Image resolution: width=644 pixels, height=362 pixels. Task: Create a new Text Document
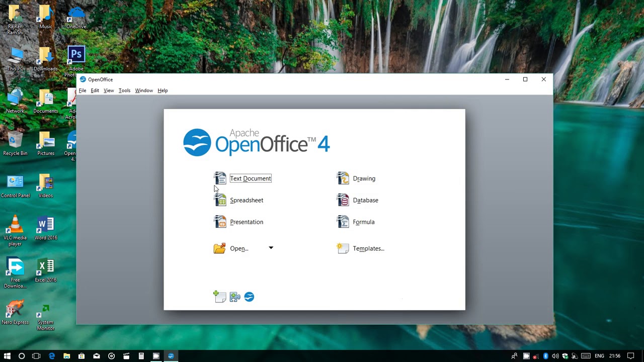point(243,178)
